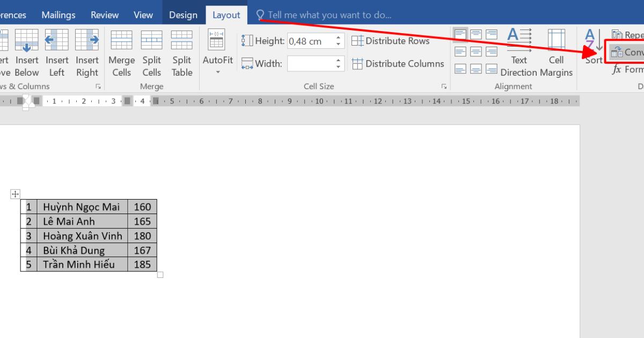Click the cell containing Hoàng Xuân Vinh

(x=82, y=236)
